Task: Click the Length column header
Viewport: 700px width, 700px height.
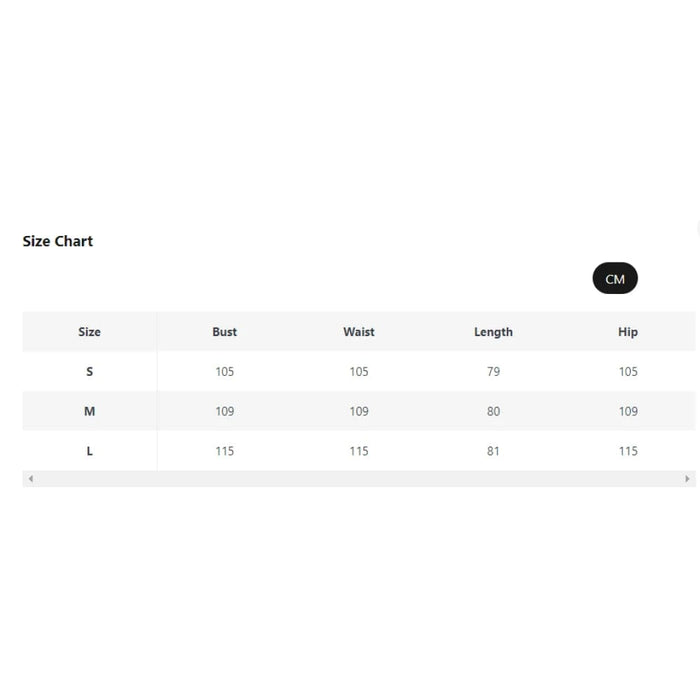Action: (x=493, y=332)
